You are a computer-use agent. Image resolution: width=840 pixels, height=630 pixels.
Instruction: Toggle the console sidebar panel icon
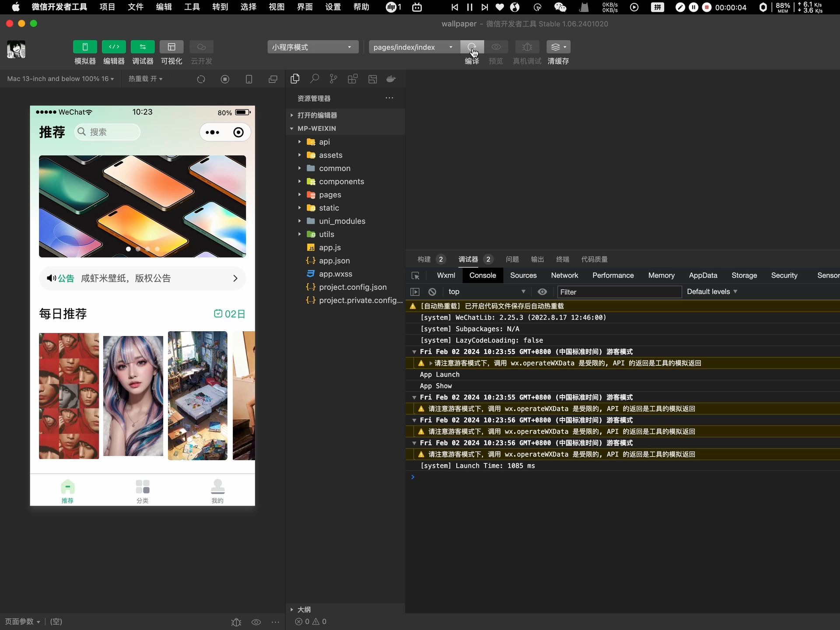415,292
